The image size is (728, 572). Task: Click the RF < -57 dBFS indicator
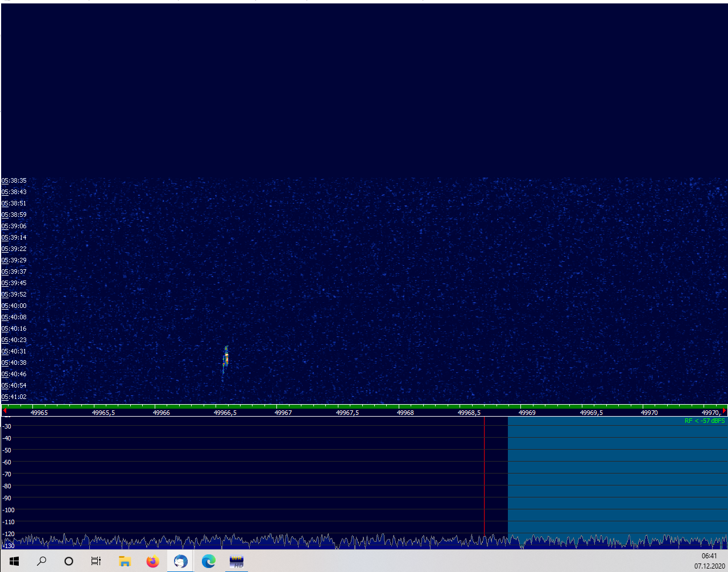[x=705, y=421]
